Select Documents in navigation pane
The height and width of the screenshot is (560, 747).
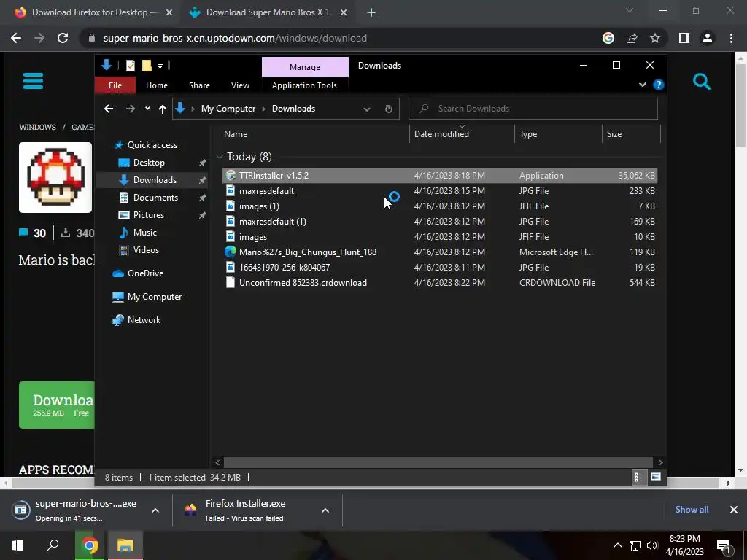click(155, 197)
